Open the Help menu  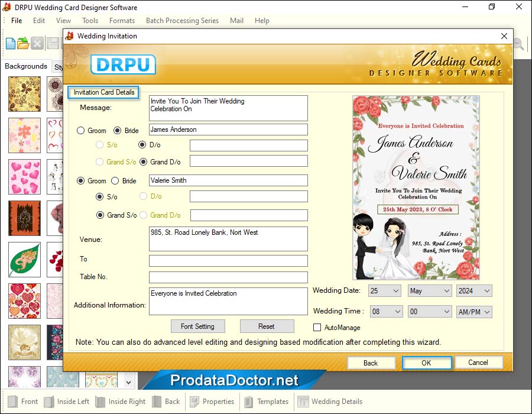pos(262,21)
